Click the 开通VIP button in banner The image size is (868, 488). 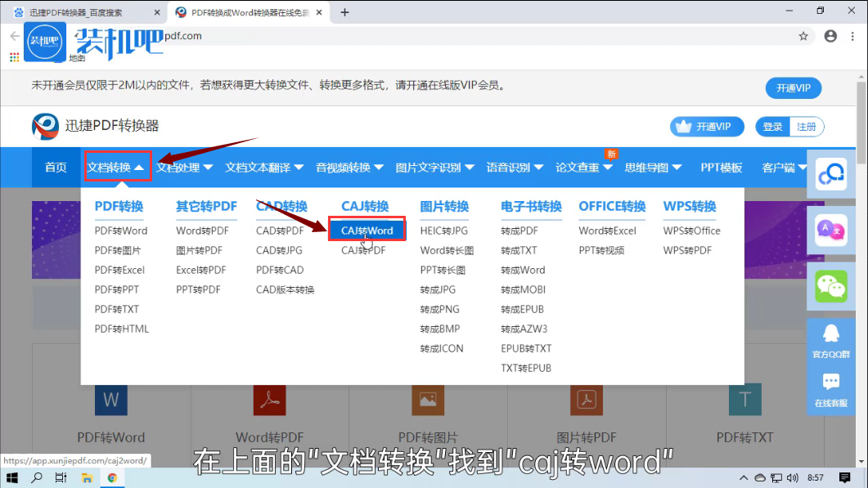(793, 88)
